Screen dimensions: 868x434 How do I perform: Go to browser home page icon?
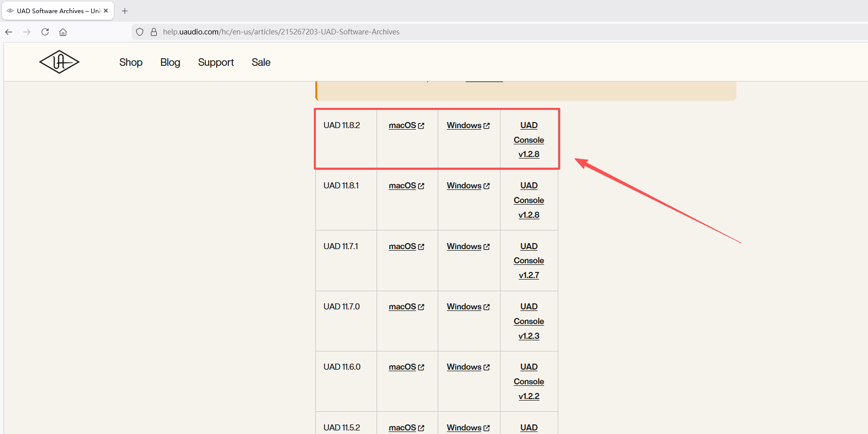(x=63, y=32)
